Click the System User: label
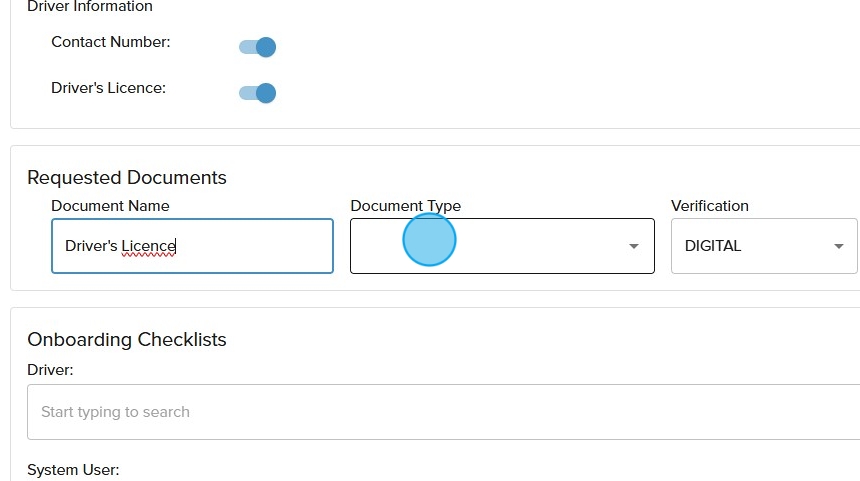 [x=73, y=469]
